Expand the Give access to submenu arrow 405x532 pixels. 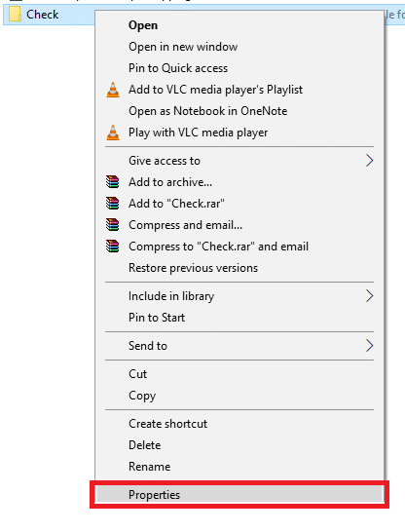369,161
